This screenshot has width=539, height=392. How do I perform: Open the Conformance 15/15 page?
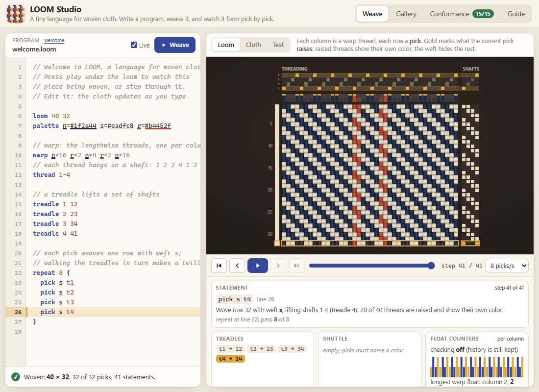pyautogui.click(x=462, y=14)
